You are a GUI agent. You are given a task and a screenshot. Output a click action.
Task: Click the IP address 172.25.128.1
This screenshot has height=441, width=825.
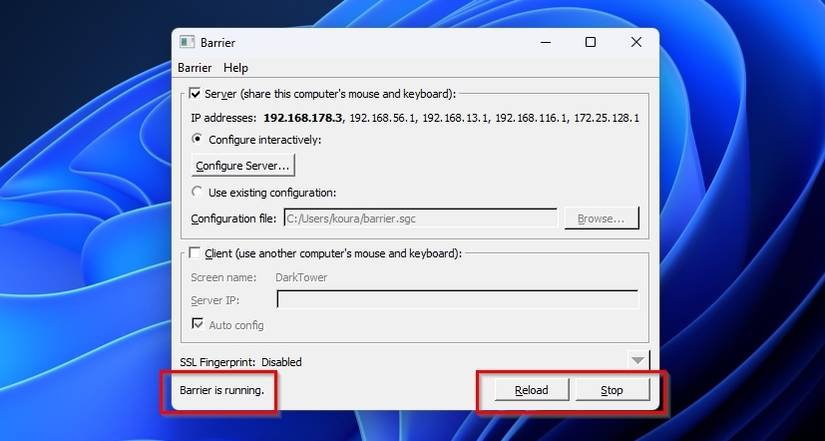pyautogui.click(x=606, y=118)
